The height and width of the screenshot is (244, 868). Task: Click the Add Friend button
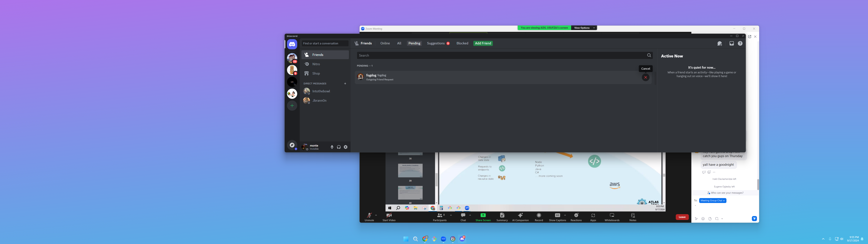pyautogui.click(x=482, y=43)
